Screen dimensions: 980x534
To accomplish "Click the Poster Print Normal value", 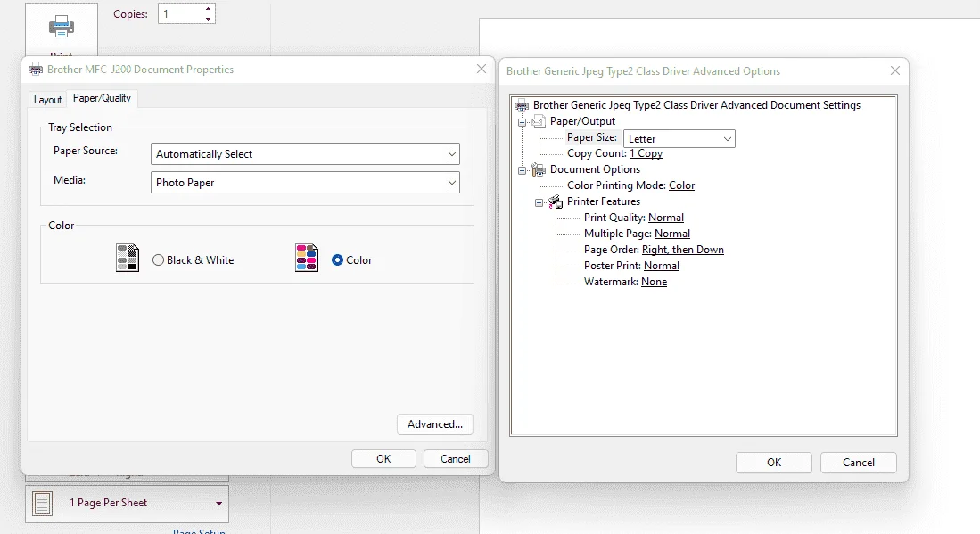I will pos(662,266).
